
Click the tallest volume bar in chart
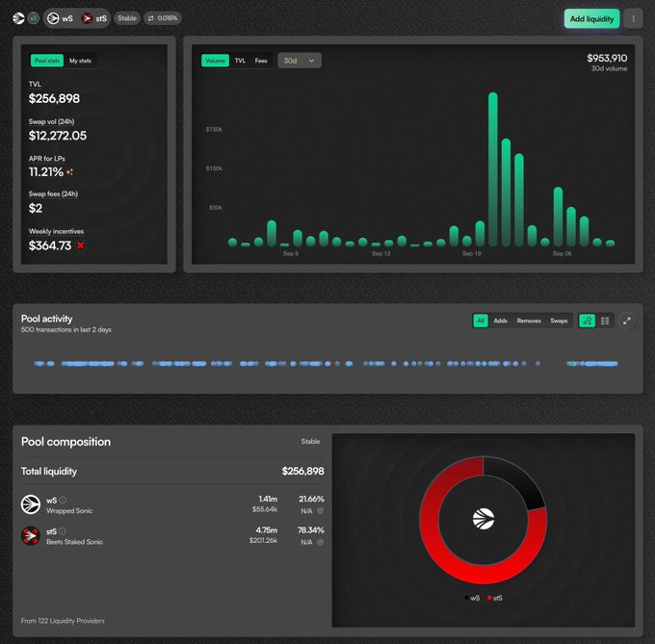pos(493,169)
